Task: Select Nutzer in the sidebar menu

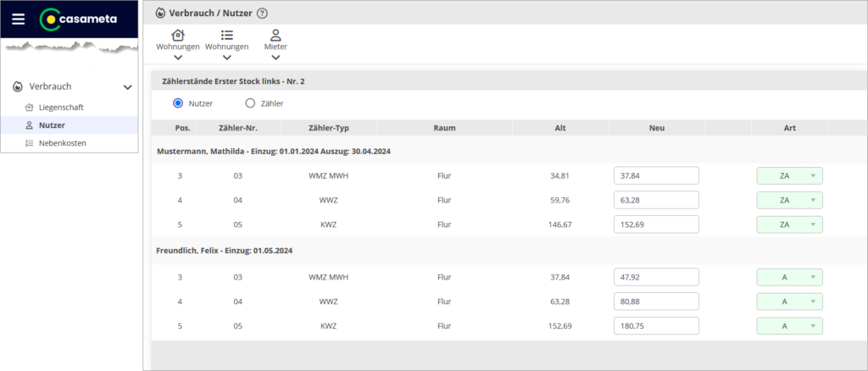Action: coord(52,125)
